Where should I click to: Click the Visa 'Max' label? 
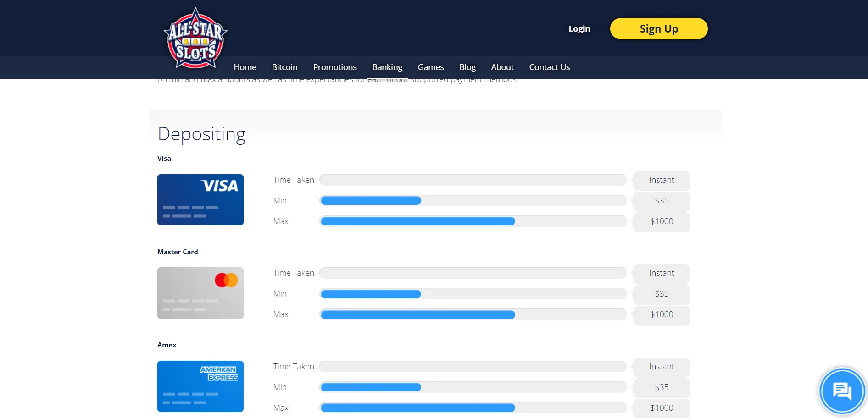click(281, 221)
